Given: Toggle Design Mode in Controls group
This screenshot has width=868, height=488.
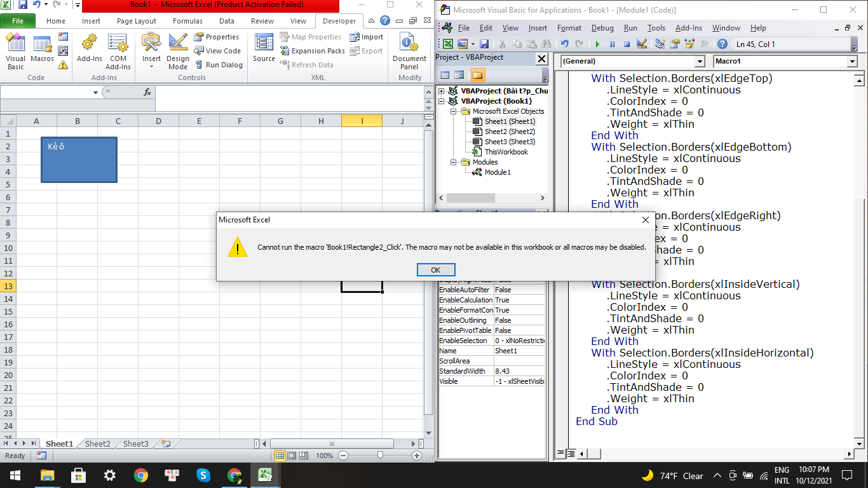Looking at the screenshot, I should (x=178, y=51).
